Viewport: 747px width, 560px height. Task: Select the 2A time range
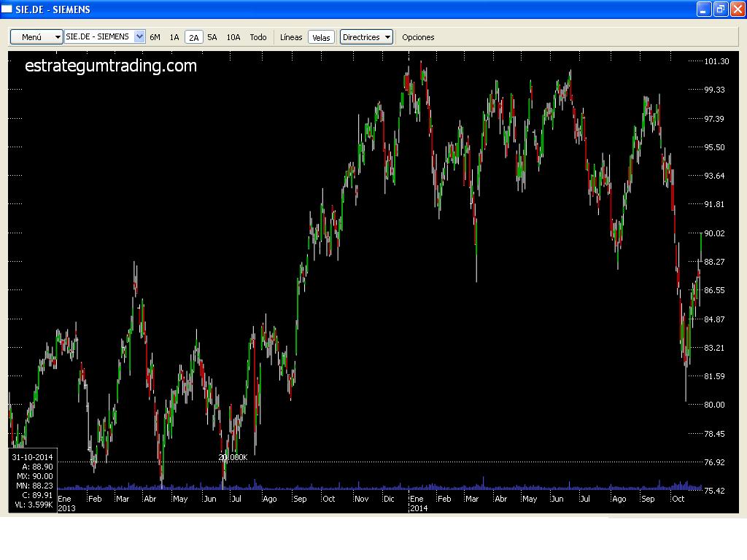pos(194,37)
